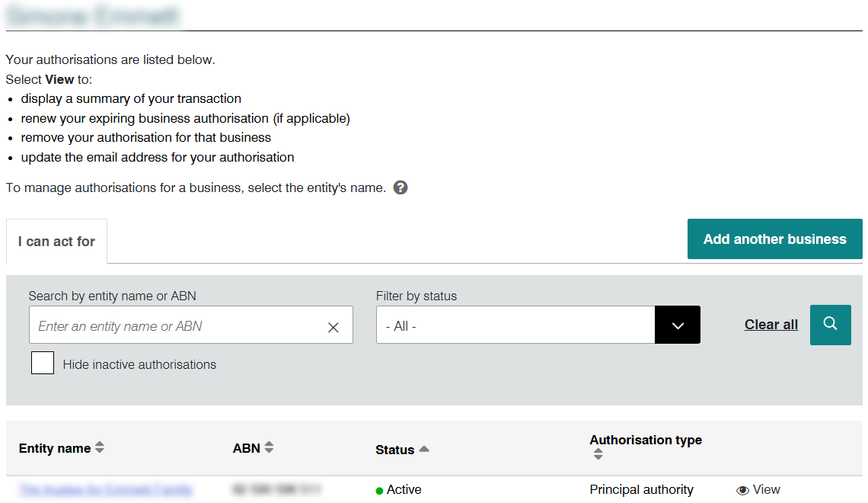Click the eye icon in Active row
The width and height of the screenshot is (868, 503).
(x=742, y=490)
